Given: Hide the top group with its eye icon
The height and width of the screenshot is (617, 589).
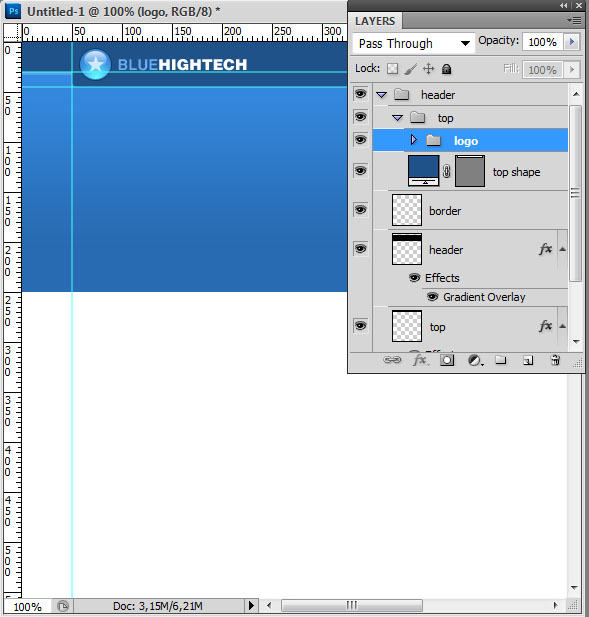Looking at the screenshot, I should [360, 116].
